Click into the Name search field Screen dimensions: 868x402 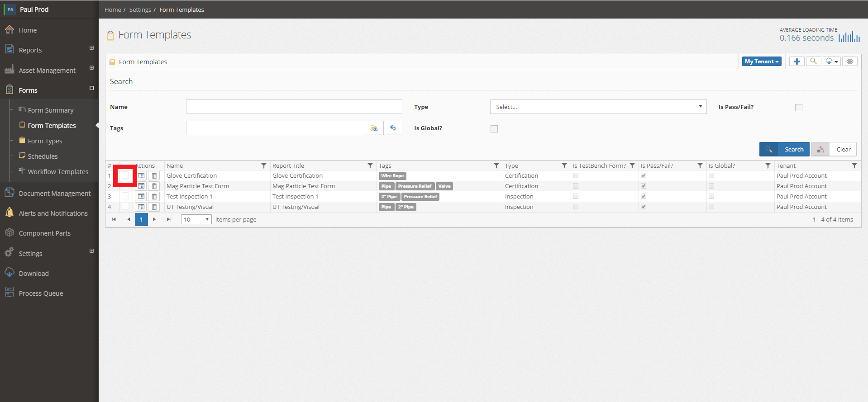tap(294, 107)
